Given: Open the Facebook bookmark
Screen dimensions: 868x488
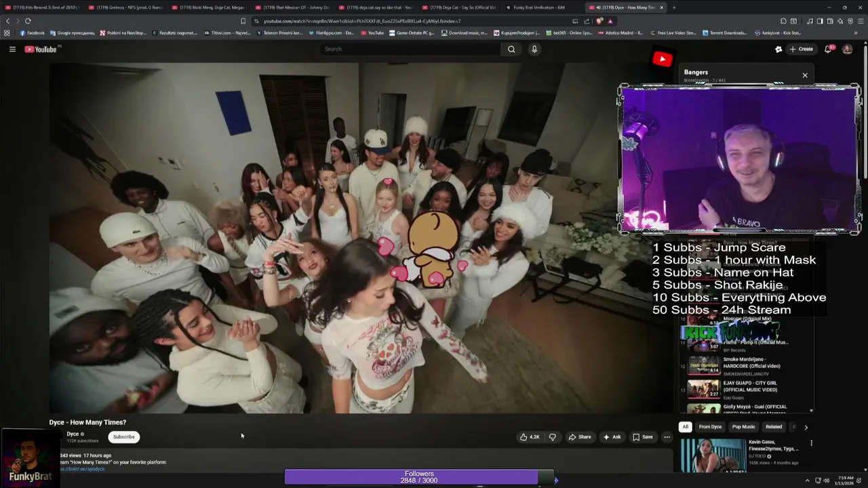Looking at the screenshot, I should [x=32, y=33].
